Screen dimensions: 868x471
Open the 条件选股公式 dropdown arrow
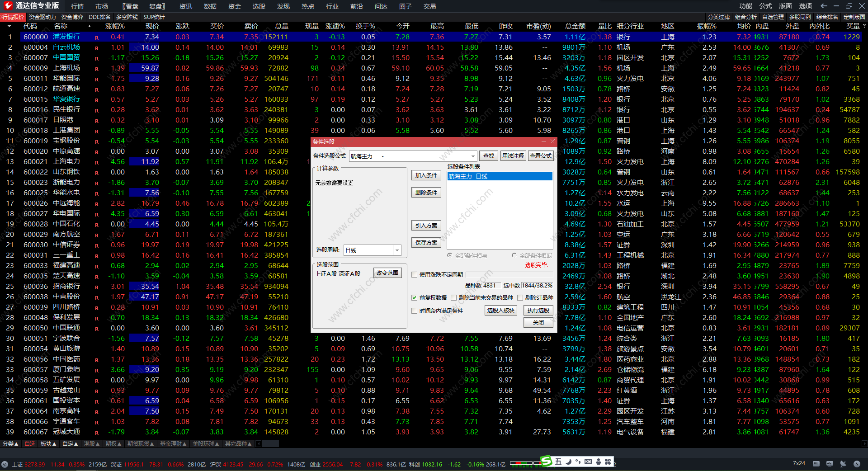coord(473,156)
